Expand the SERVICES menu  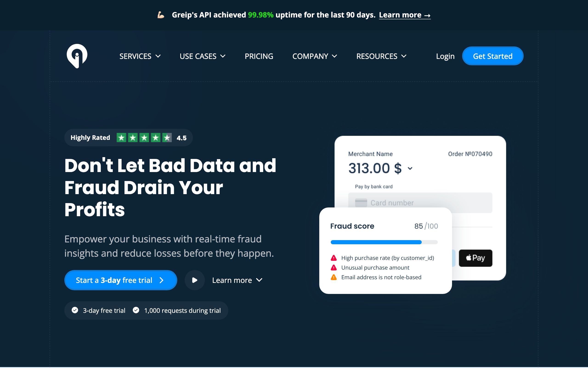(x=140, y=56)
